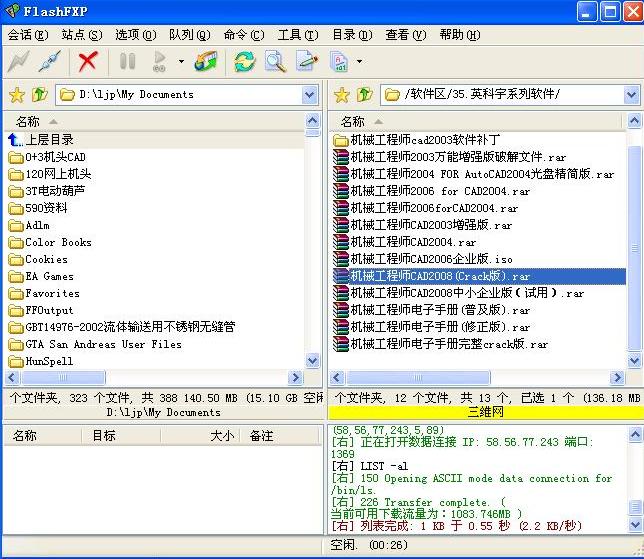This screenshot has width=644, height=559.
Task: Click the right pane up-folder icon
Action: (365, 95)
